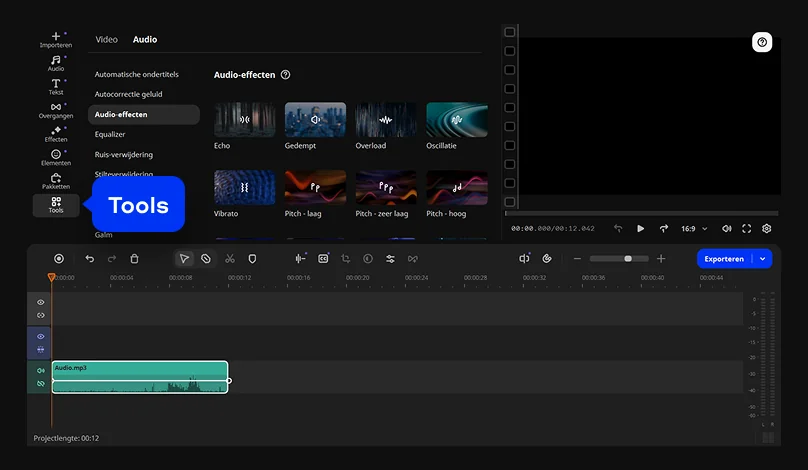Select the scissors cut tool
The width and height of the screenshot is (808, 470).
pyautogui.click(x=229, y=258)
